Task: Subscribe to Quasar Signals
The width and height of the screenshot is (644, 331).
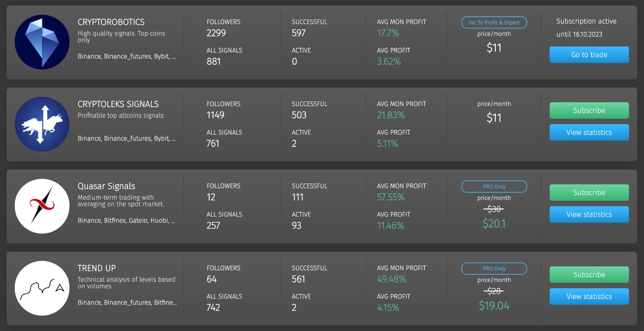Action: tap(589, 192)
